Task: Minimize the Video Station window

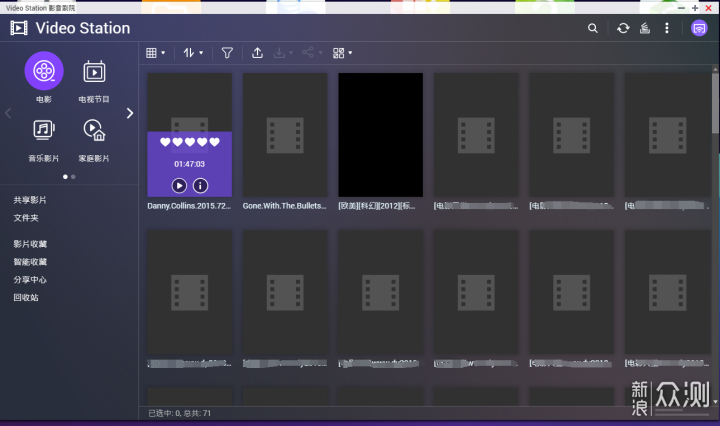Action: tap(681, 8)
